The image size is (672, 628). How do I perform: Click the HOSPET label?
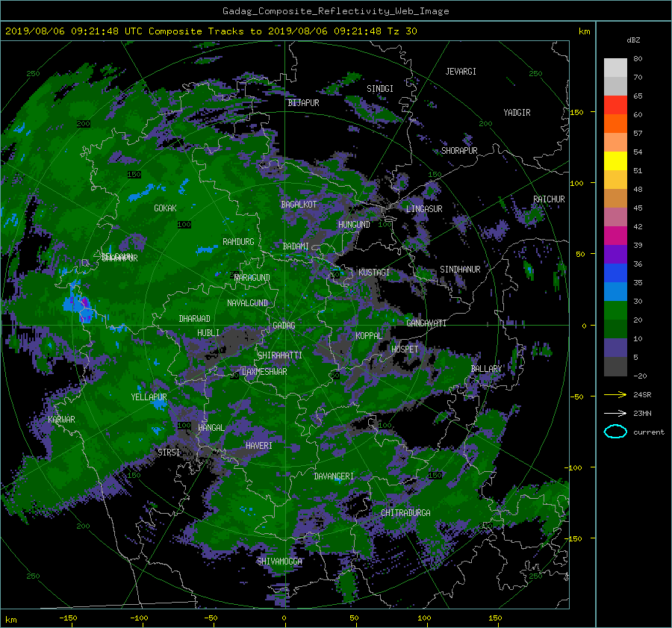(x=405, y=349)
